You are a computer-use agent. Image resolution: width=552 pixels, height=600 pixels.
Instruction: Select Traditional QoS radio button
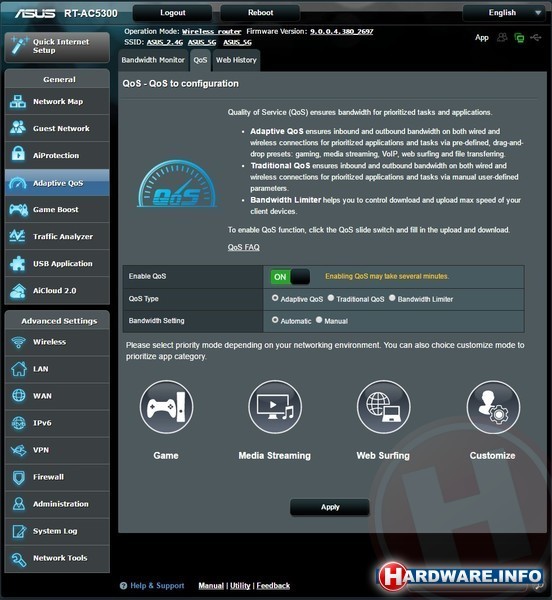(x=331, y=298)
